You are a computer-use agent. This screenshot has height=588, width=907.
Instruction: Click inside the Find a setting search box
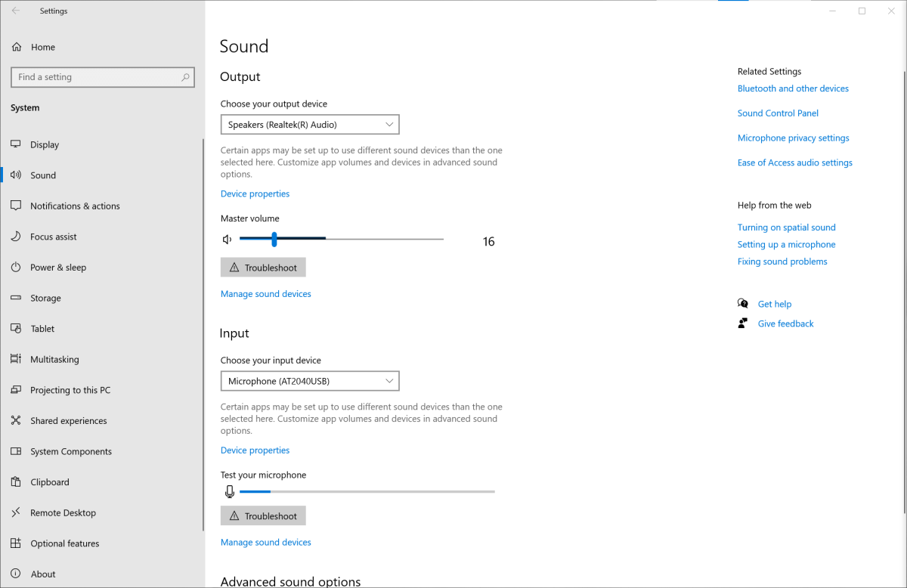click(102, 76)
